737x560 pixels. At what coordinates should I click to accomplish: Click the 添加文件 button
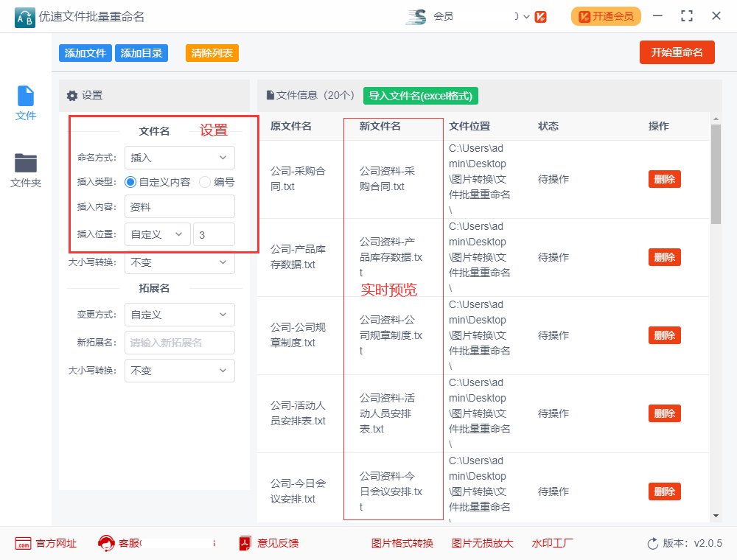point(85,53)
